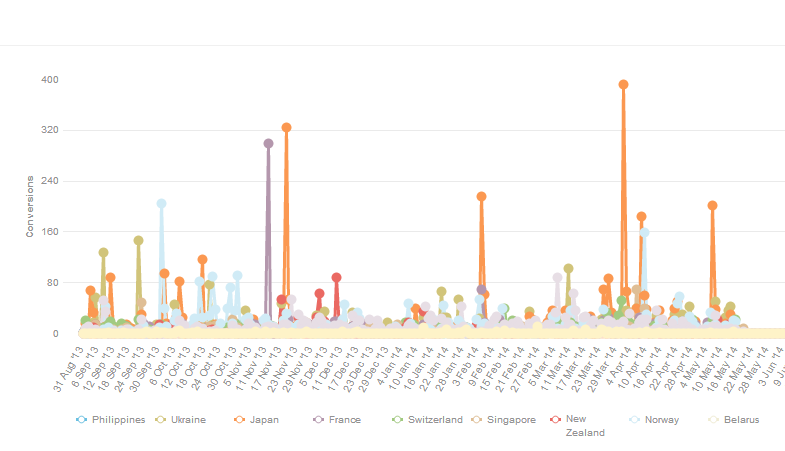Click the New Zealand legend marker icon
Screen dimensions: 785x451
click(x=556, y=420)
